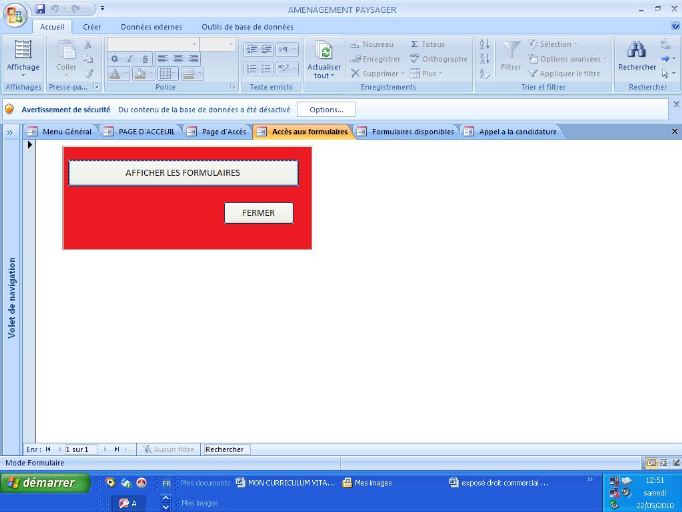Switch to the Créer ribbon tab
The height and width of the screenshot is (512, 682).
92,27
